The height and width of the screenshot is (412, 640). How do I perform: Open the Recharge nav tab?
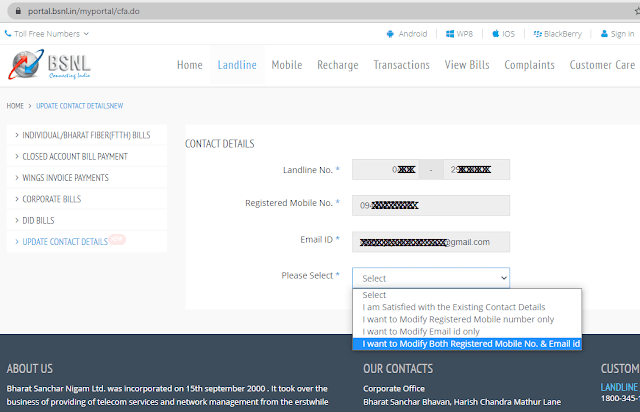[338, 65]
